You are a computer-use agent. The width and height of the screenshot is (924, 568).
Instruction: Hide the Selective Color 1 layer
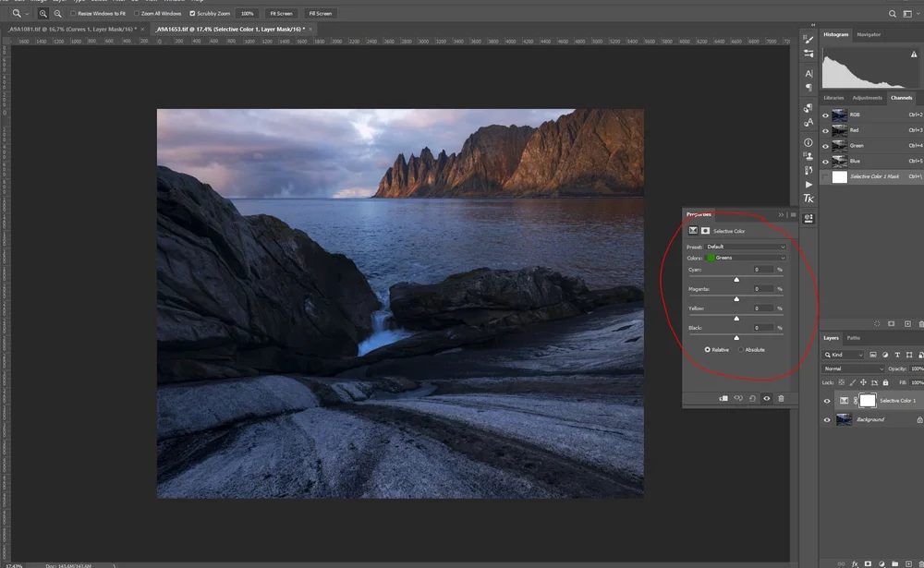pyautogui.click(x=826, y=401)
